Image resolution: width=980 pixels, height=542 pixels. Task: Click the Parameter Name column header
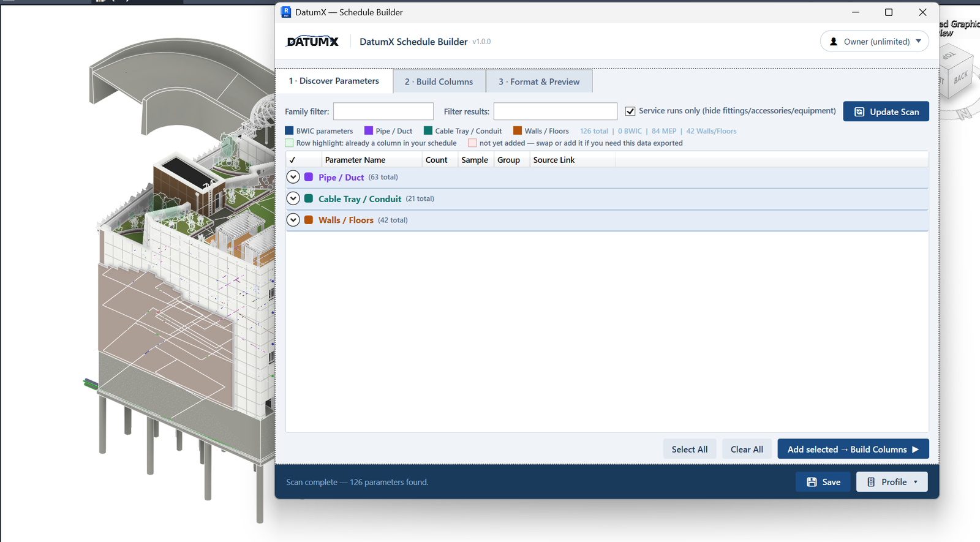(372, 160)
